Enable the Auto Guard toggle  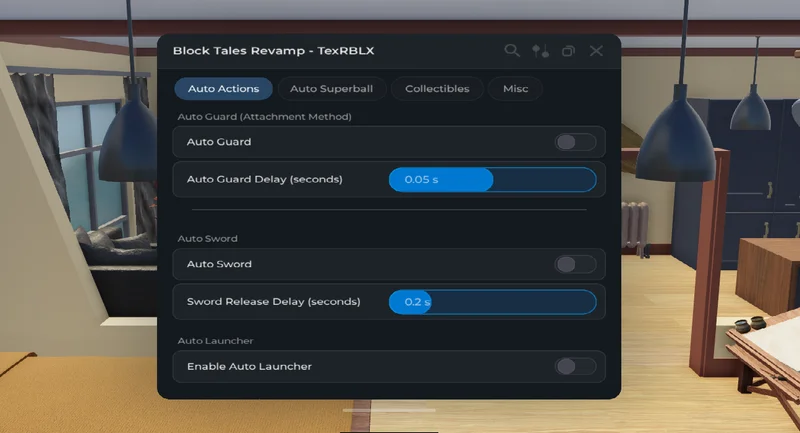click(x=575, y=142)
